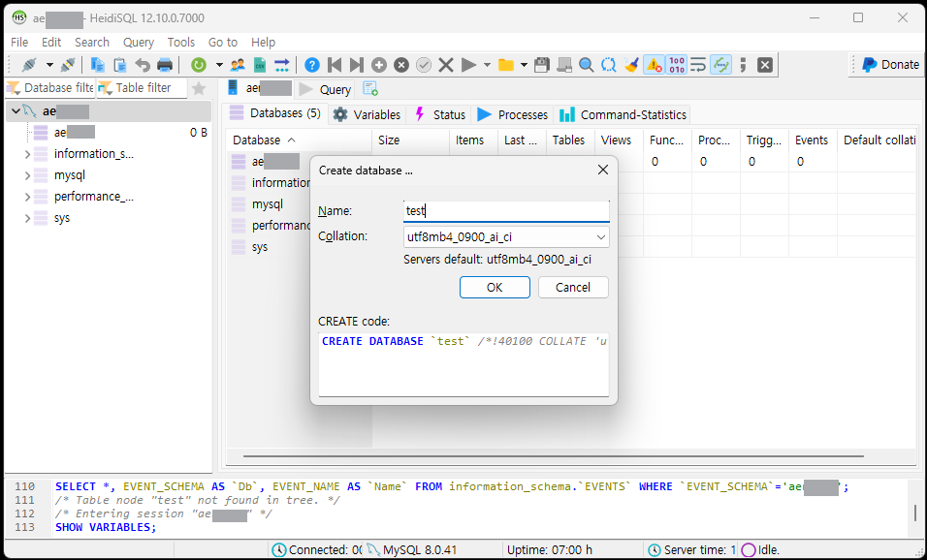The height and width of the screenshot is (560, 927).
Task: Open the Query menu
Action: 139,42
